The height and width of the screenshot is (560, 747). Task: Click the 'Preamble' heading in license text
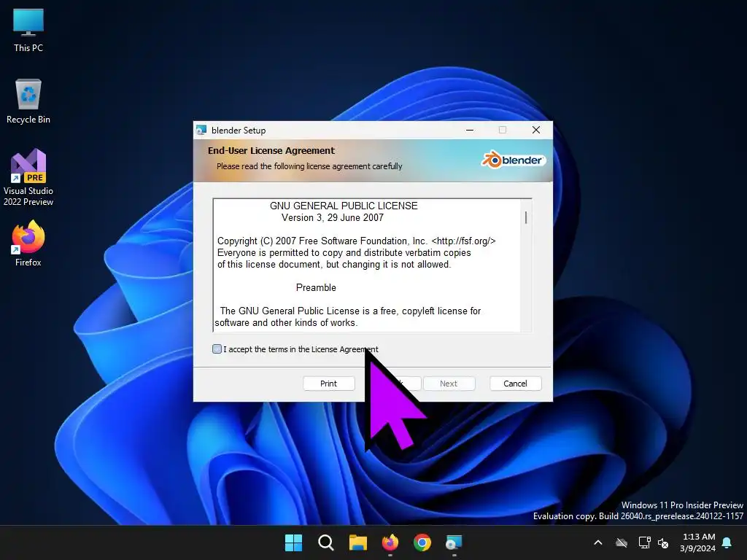point(316,287)
